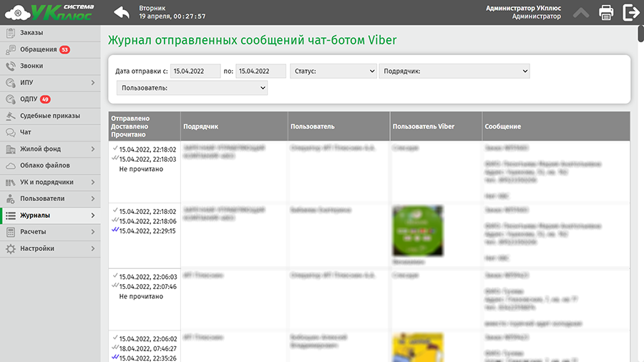The height and width of the screenshot is (362, 644).
Task: Click the ИПУ meter icon
Action: pos(11,83)
